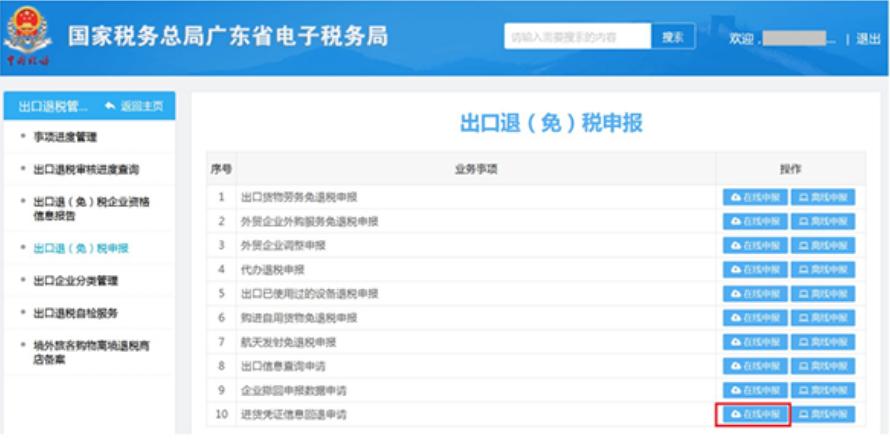This screenshot has width=890, height=442.
Task: Click 离线申报 for 出口已使用过的设备退税申报
Action: [x=823, y=294]
